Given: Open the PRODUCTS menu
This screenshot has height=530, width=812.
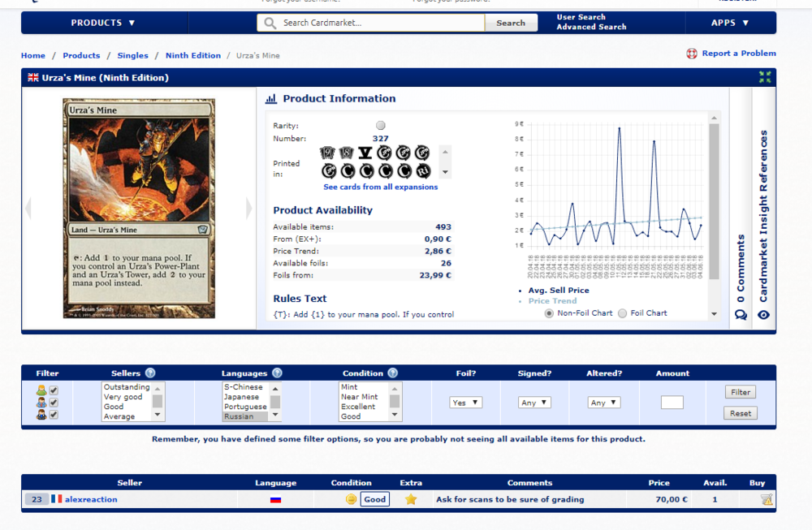Looking at the screenshot, I should (x=103, y=23).
